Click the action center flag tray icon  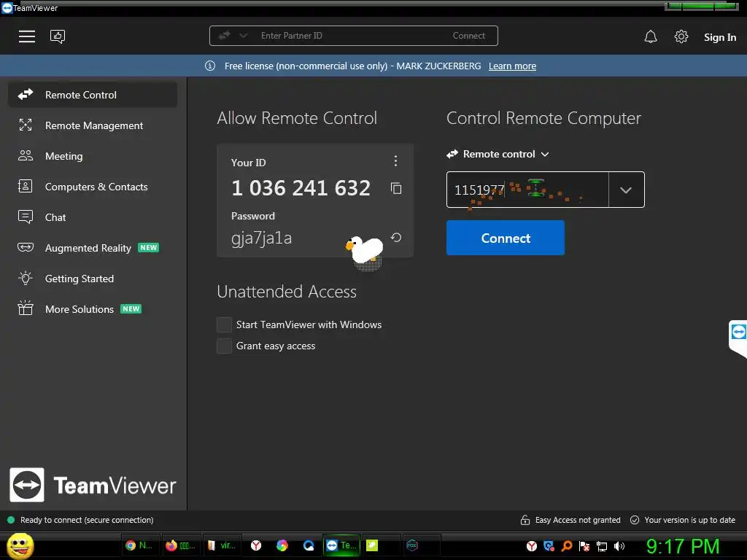coord(584,546)
